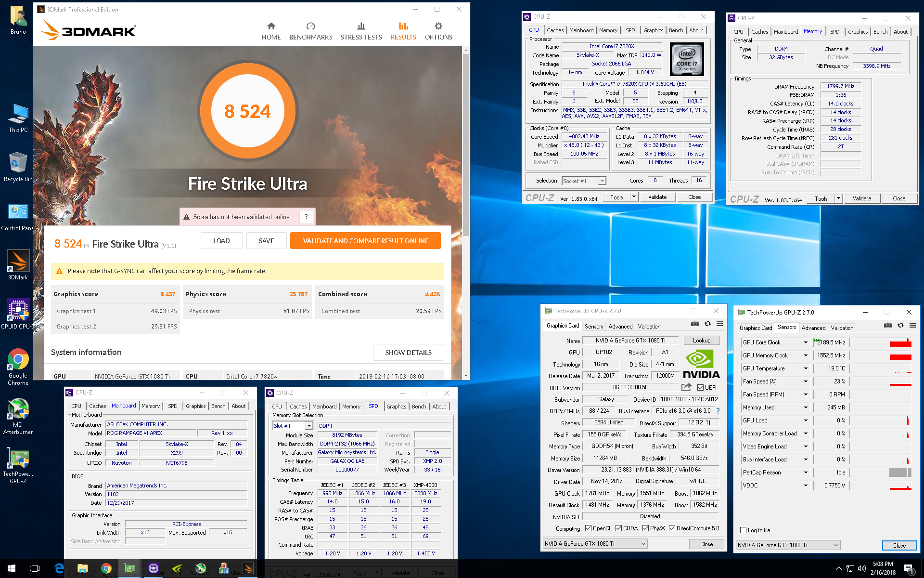924x578 pixels.
Task: Toggle CUDA checkbox in GPU-Z
Action: point(618,528)
